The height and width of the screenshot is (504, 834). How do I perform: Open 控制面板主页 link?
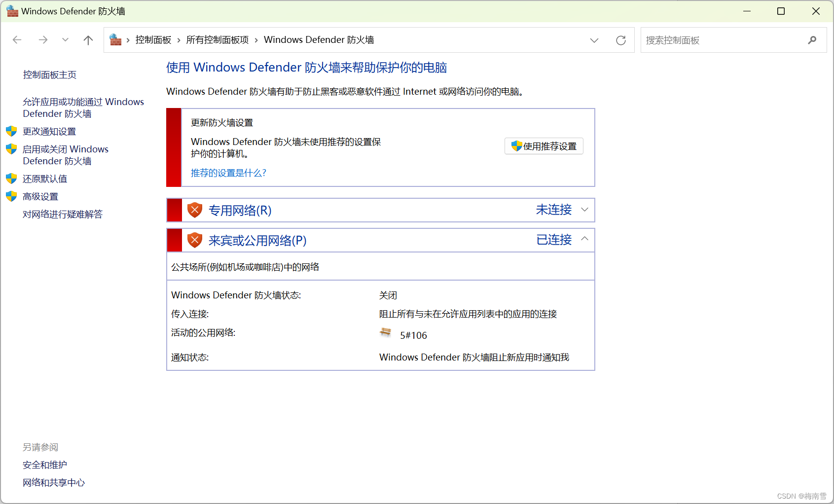click(x=50, y=75)
